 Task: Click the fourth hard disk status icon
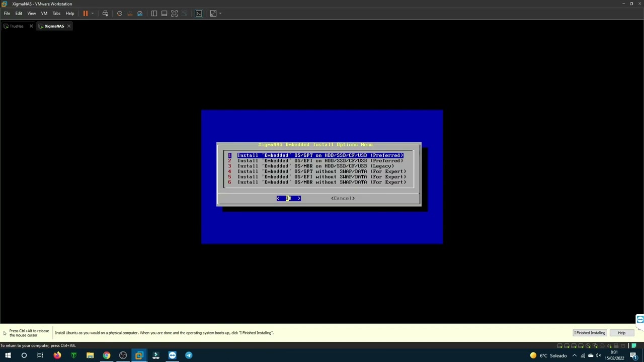coord(581,345)
